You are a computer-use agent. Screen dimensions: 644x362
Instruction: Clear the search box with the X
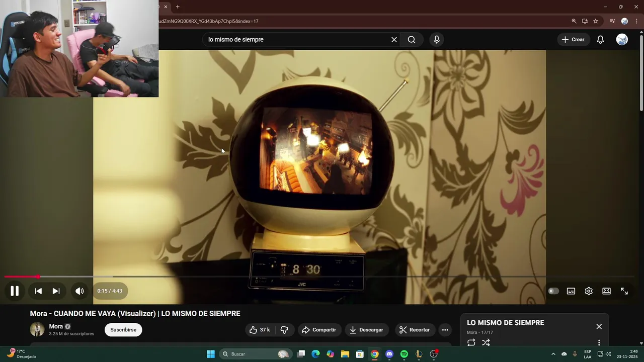point(394,40)
